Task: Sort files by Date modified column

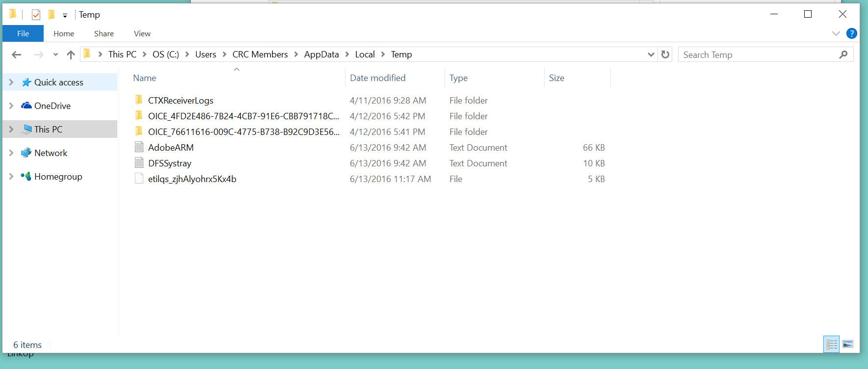Action: coord(377,78)
